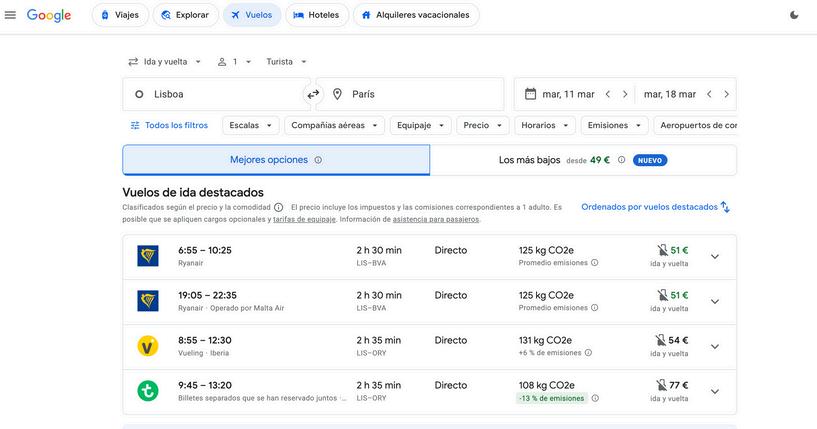Click Ordenados por vuelos destacados sort button
The height and width of the screenshot is (429, 817).
655,207
